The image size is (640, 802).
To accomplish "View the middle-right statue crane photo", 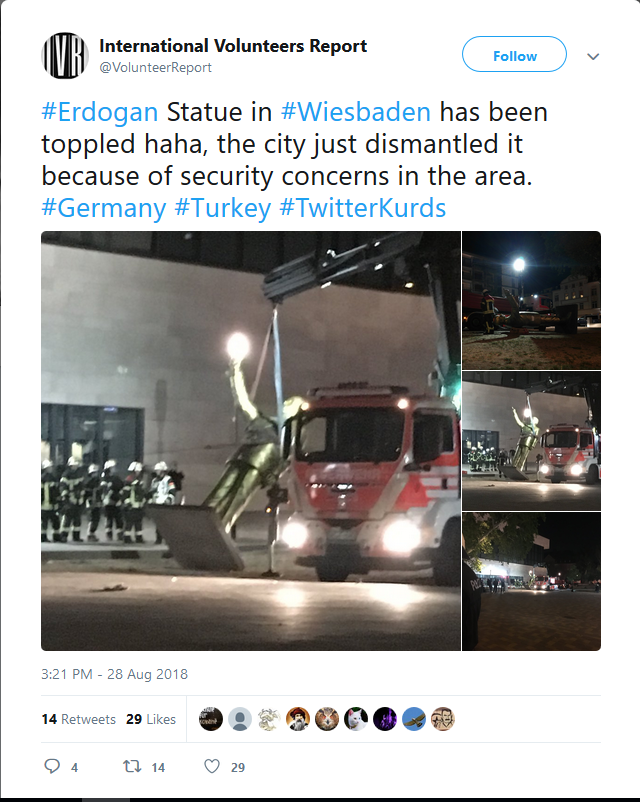I will click(532, 441).
